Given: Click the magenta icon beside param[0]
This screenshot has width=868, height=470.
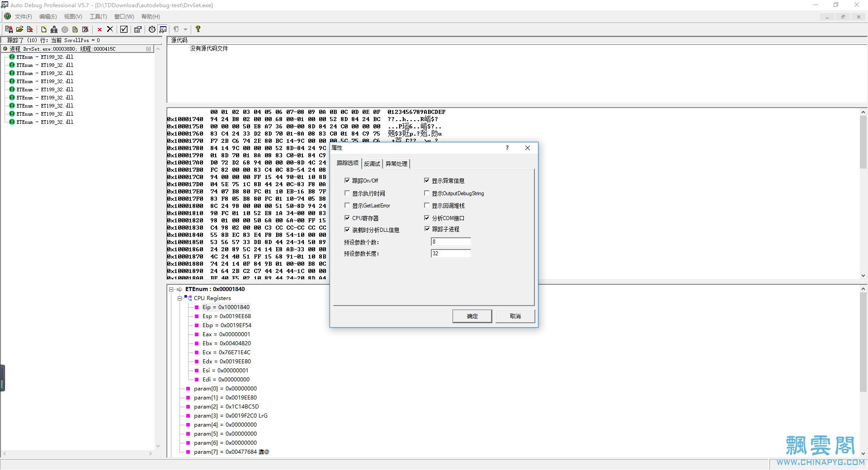Looking at the screenshot, I should point(188,389).
